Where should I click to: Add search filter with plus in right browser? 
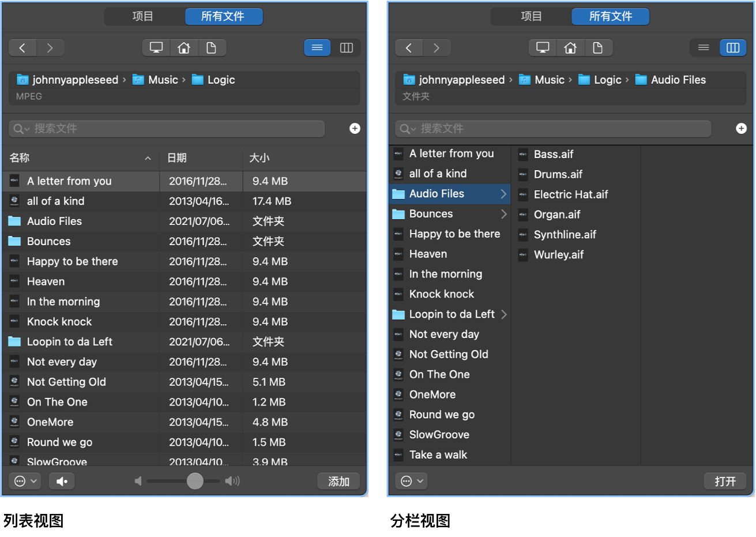[742, 129]
